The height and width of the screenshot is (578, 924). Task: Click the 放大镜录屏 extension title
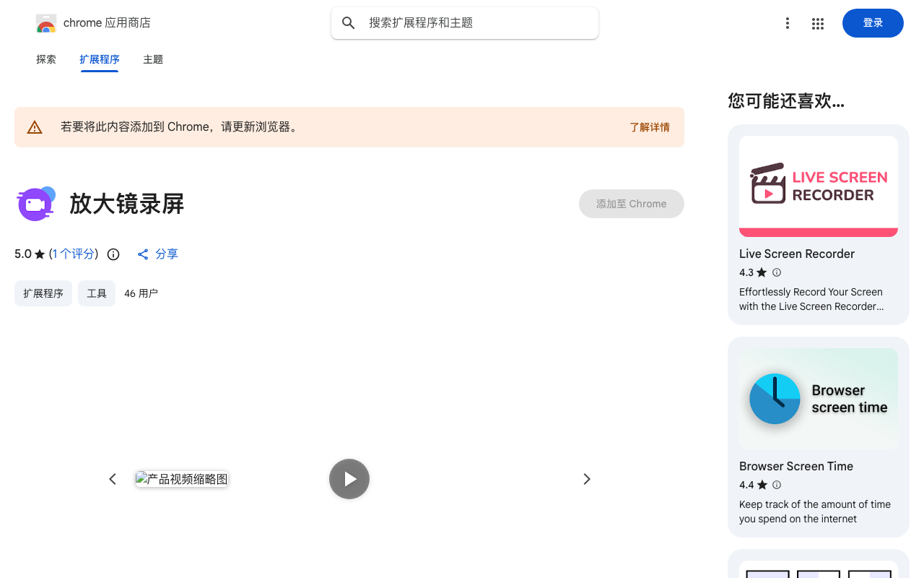tap(127, 204)
